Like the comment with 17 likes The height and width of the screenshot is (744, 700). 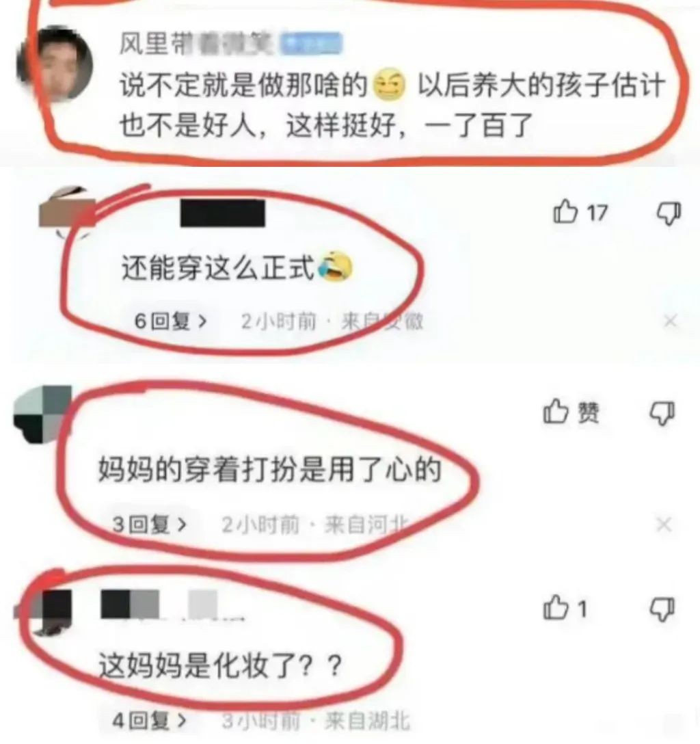(566, 211)
